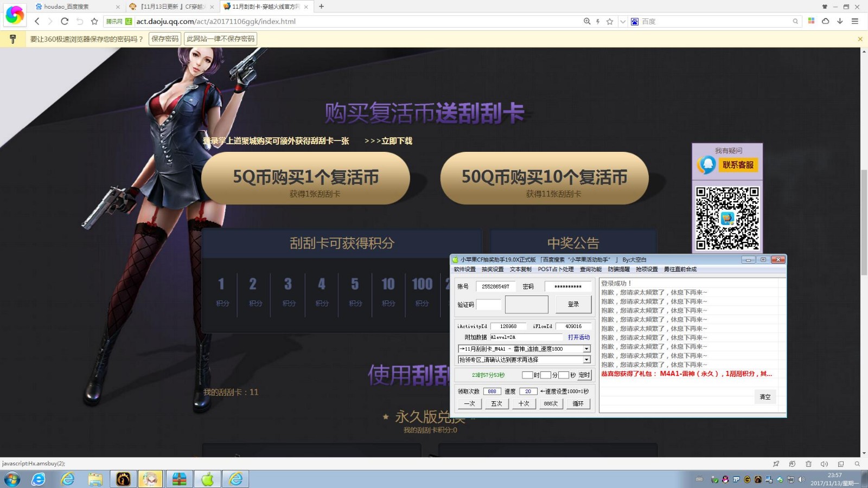Switch to the houdao_百度搜索 tab

(x=76, y=7)
